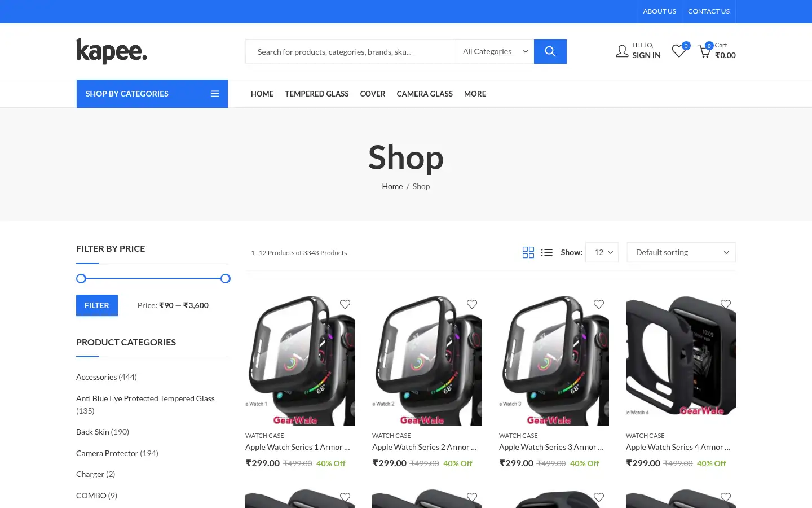Image resolution: width=812 pixels, height=508 pixels.
Task: Open the Apple Watch Series 1 product image
Action: pos(300,360)
